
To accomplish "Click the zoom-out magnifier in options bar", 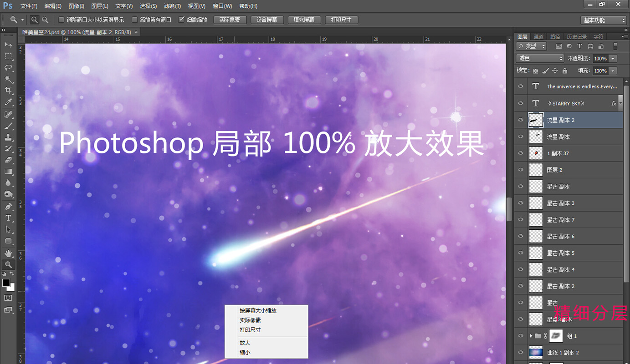I will click(45, 20).
